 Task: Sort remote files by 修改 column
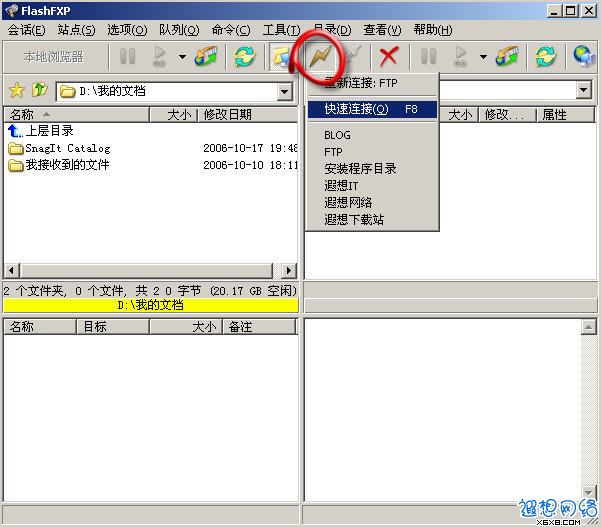507,115
